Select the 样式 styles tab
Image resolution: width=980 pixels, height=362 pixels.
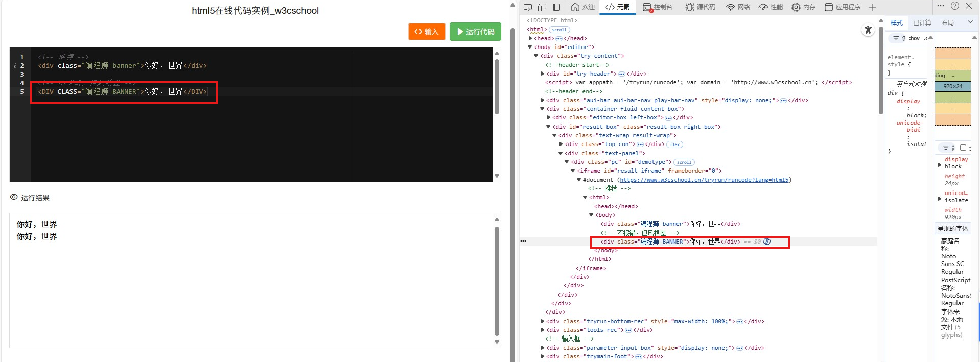[x=897, y=22]
